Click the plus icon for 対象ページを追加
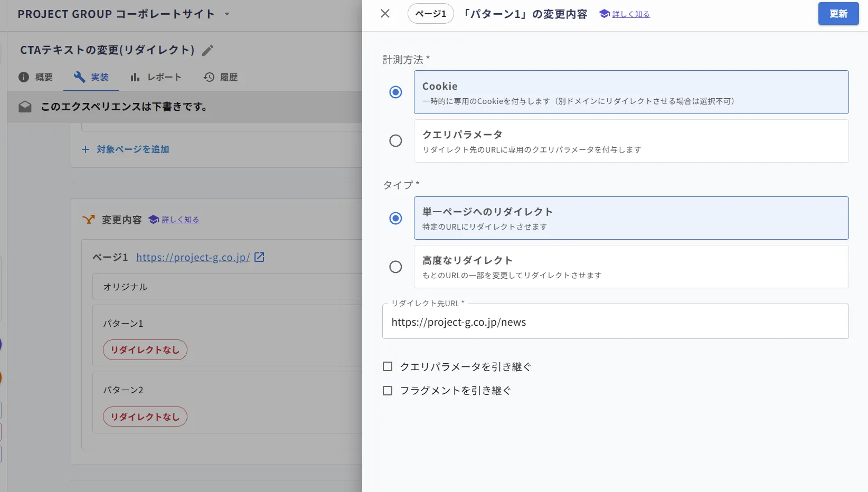Viewport: 868px width, 492px height. point(86,149)
